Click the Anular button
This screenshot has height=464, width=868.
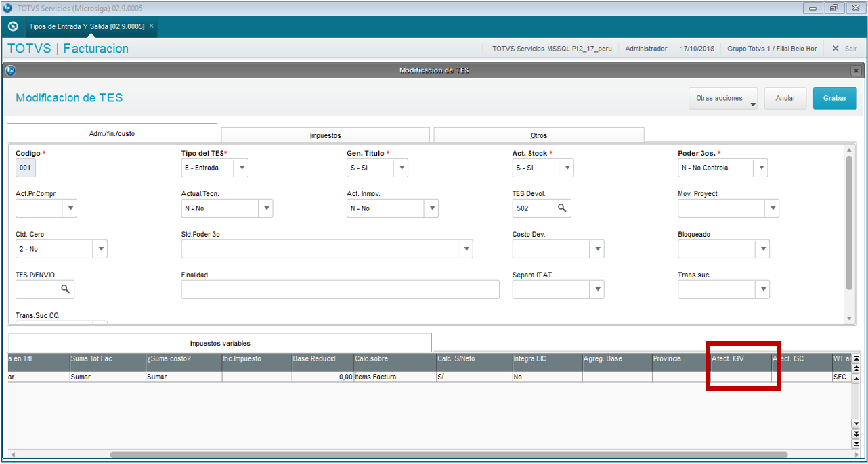click(785, 98)
